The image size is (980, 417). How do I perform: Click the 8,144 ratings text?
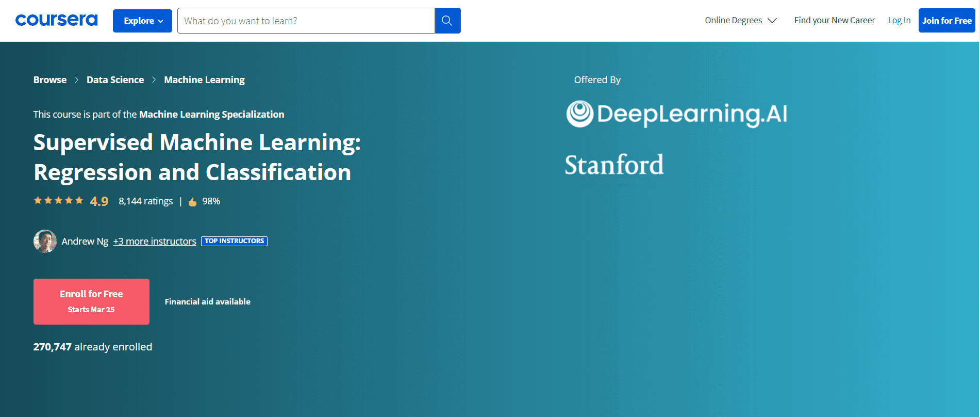146,201
